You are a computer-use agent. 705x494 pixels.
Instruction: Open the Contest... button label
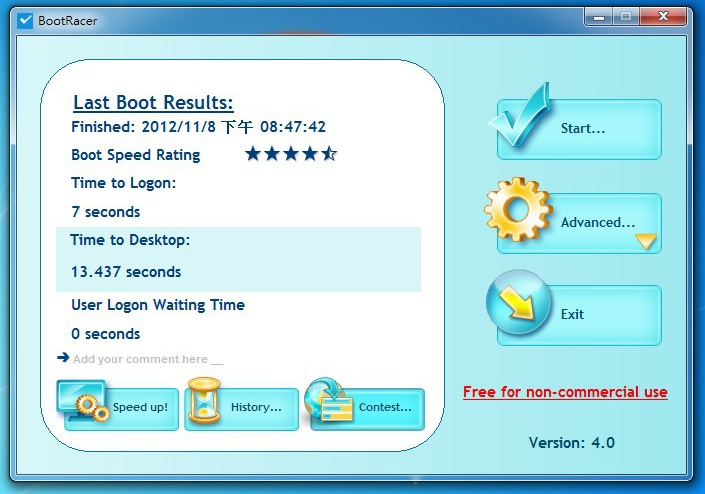(385, 407)
